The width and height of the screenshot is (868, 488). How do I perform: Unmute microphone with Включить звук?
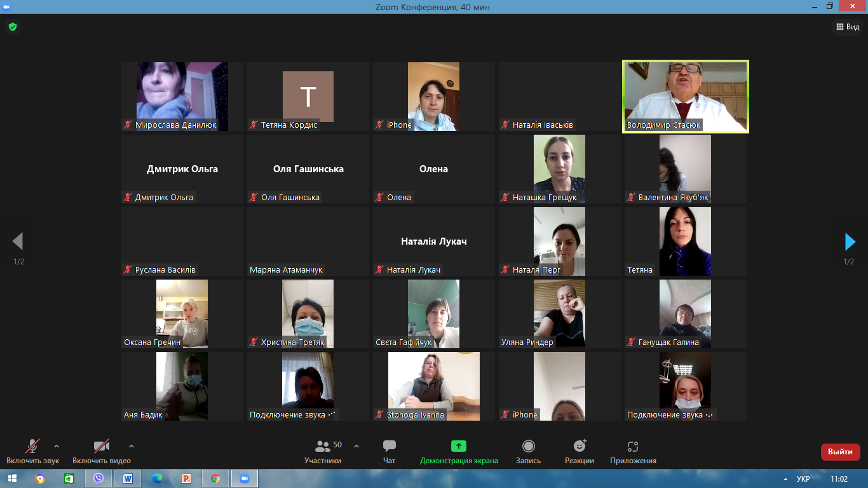32,451
